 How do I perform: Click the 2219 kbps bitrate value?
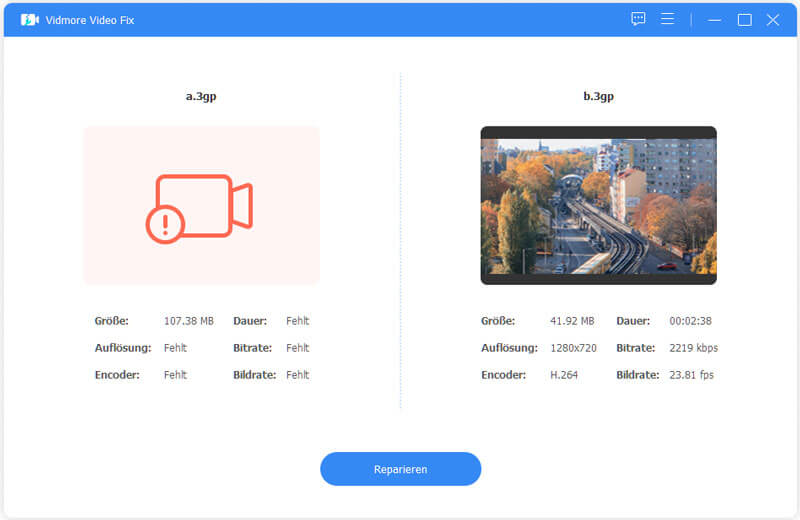693,348
